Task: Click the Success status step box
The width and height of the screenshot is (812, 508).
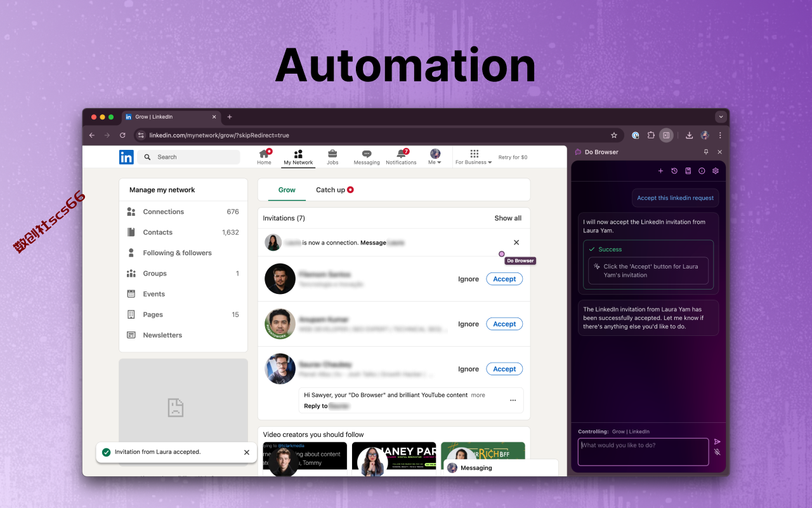Action: [648, 264]
